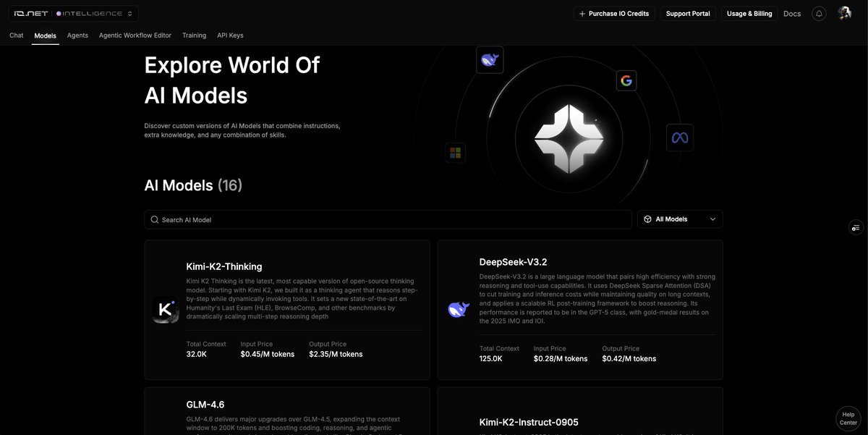Open the Docs link

[x=792, y=14]
